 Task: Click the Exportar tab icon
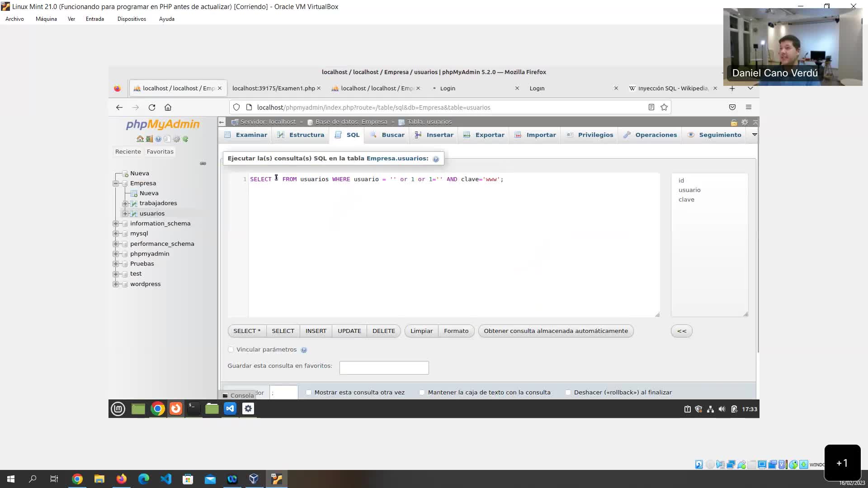467,135
